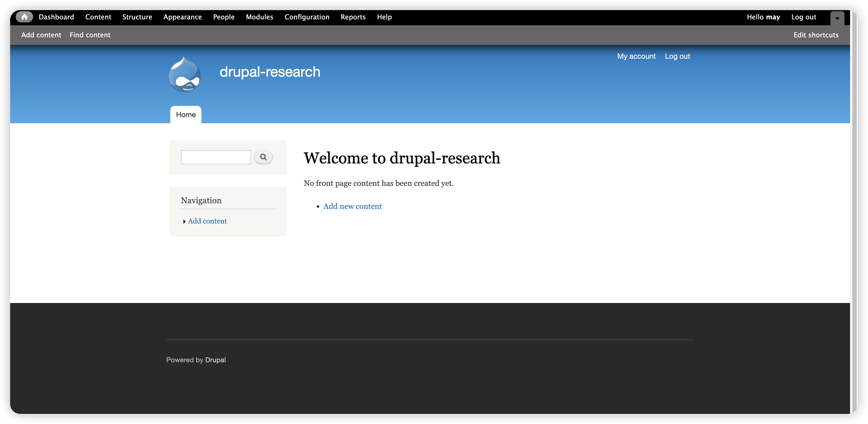Toggle the shortcut drawer arrow

click(x=837, y=18)
